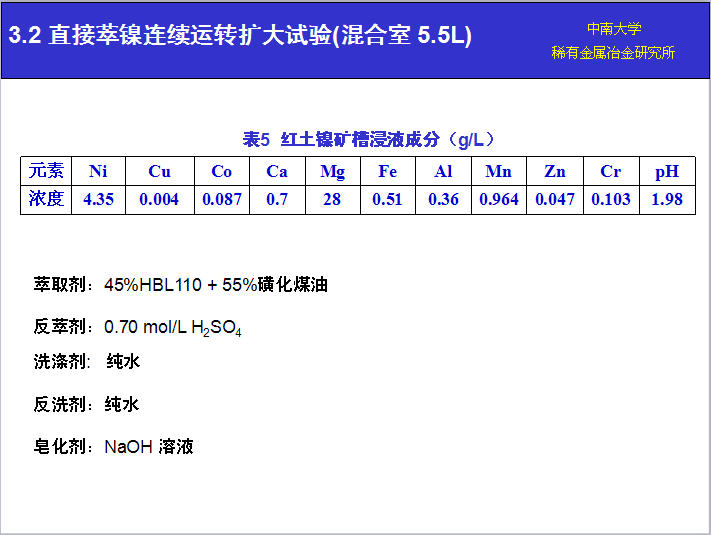Click the '稀有金属冶金研究所' header text
This screenshot has height=535, width=711.
[x=613, y=53]
